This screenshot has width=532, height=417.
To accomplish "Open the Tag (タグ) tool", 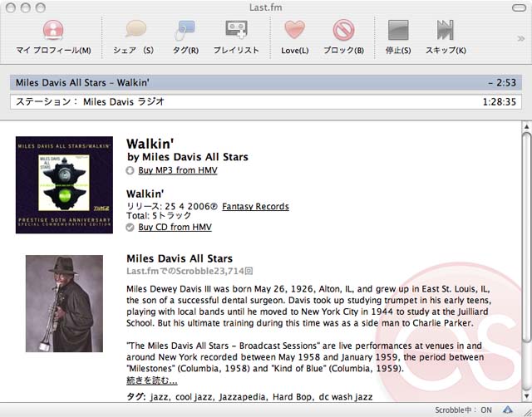I will (185, 30).
